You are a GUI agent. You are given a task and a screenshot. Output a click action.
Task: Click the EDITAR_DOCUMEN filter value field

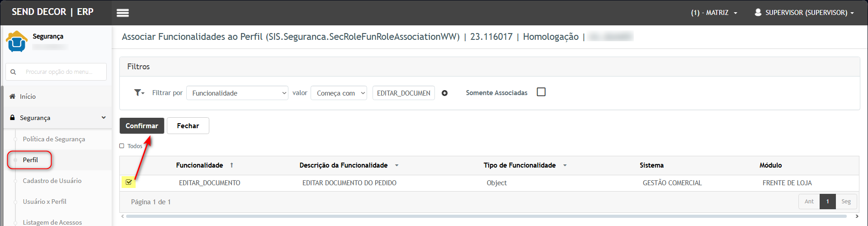[404, 93]
